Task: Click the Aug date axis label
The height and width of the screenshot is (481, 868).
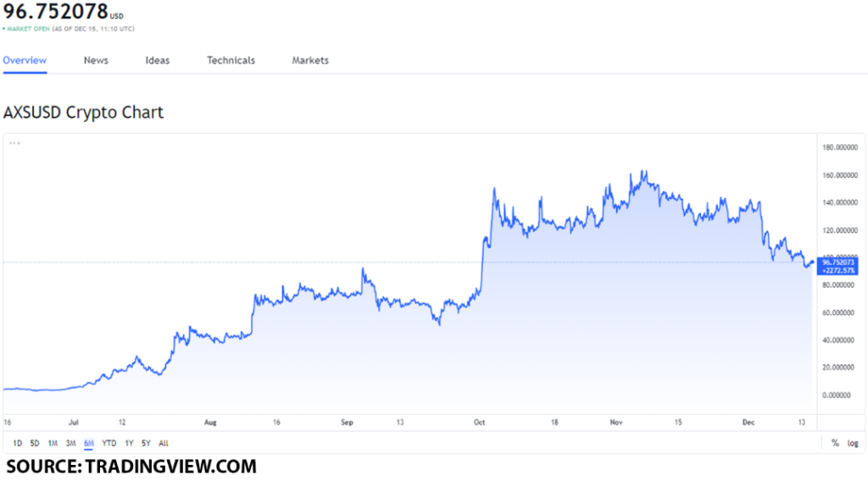Action: click(210, 423)
